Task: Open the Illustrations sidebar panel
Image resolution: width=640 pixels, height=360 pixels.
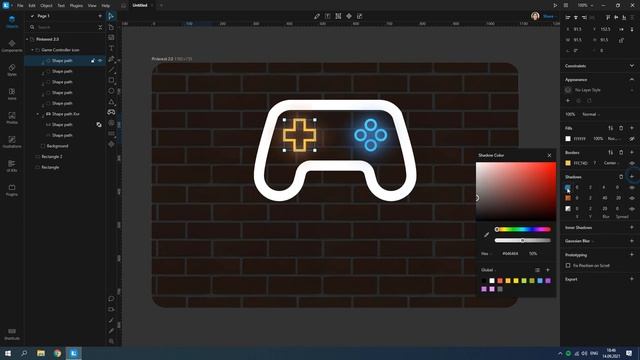Action: (12, 142)
